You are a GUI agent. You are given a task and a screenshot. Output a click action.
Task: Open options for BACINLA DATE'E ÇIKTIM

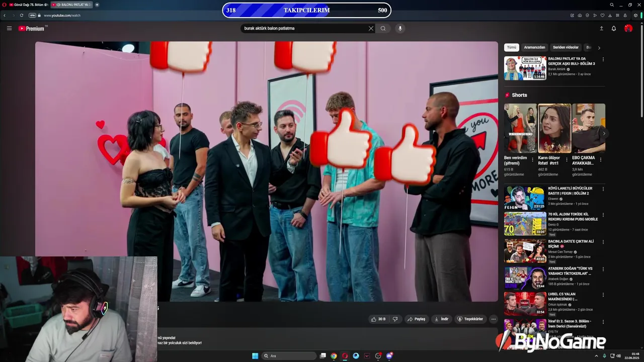603,242
